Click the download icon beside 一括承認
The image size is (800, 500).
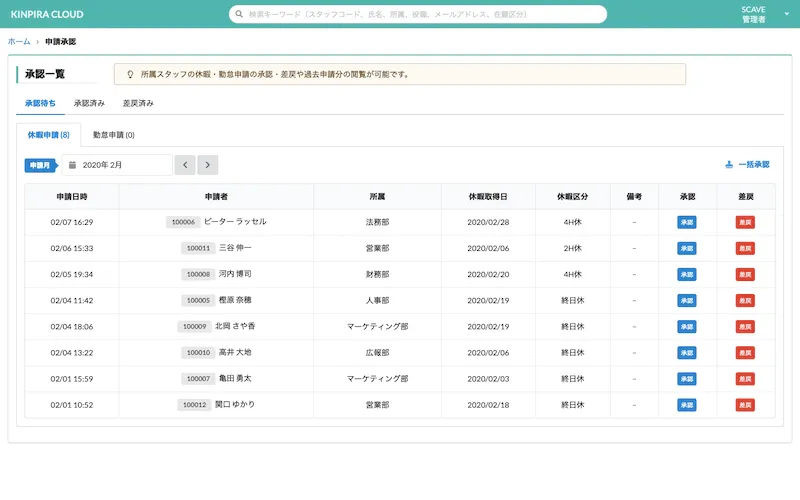pyautogui.click(x=729, y=165)
